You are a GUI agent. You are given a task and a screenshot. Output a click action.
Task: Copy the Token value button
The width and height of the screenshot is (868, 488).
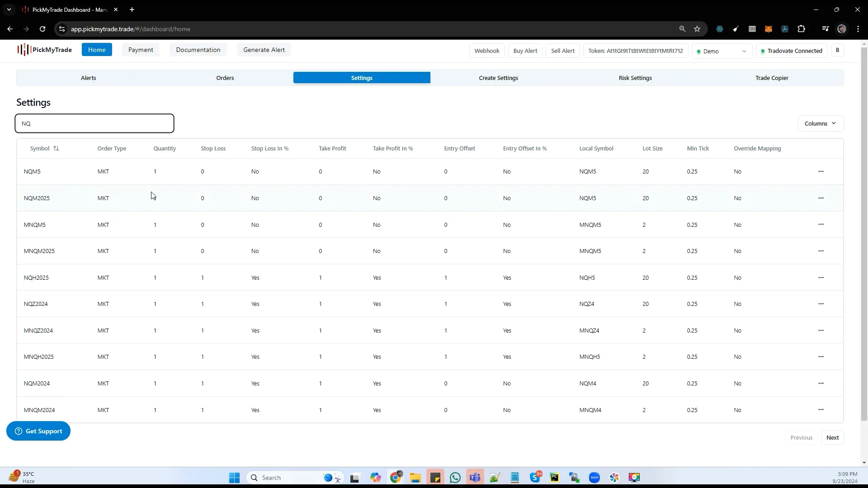636,51
